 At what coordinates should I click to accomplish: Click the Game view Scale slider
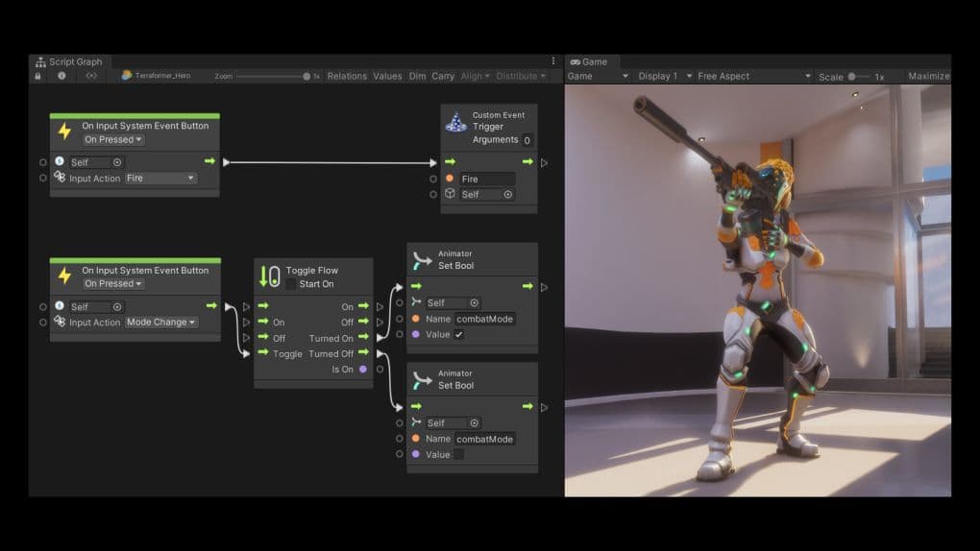point(858,77)
